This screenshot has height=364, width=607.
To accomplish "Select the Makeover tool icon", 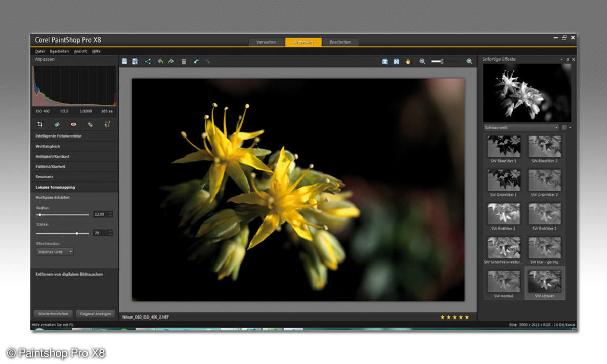I will (90, 124).
